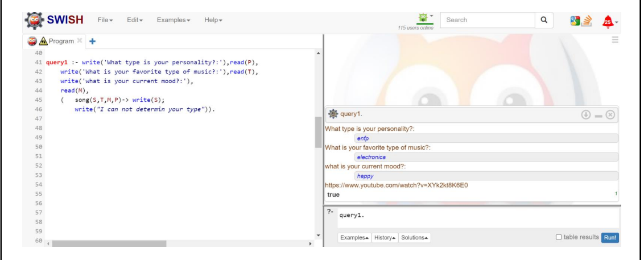
Task: Click the warning icon on Program tab
Action: coord(43,41)
